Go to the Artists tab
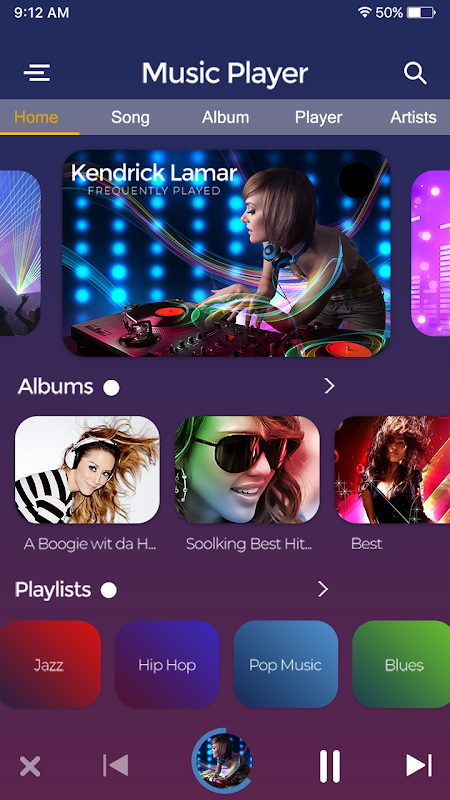Screen dimensions: 450x800 coord(413,117)
